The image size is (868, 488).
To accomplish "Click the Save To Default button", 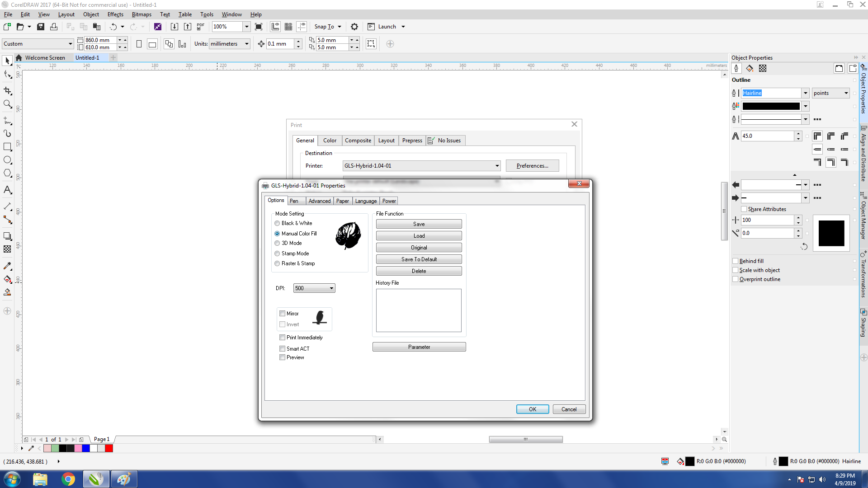I will click(x=419, y=259).
